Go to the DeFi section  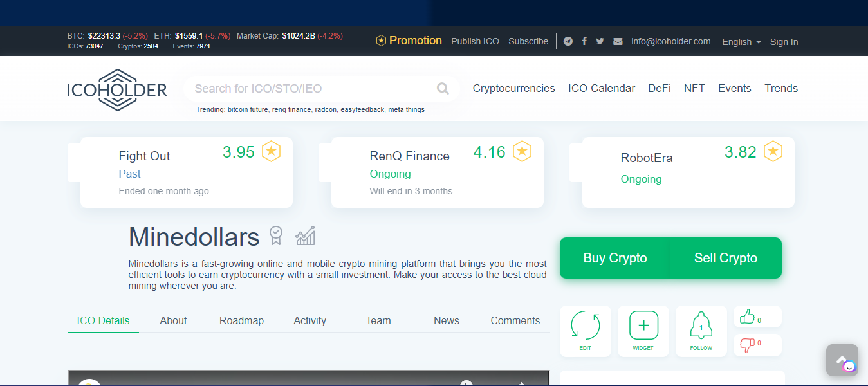(660, 89)
